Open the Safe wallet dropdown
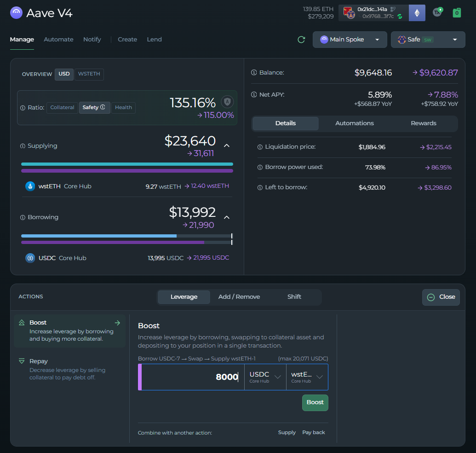 pos(427,40)
